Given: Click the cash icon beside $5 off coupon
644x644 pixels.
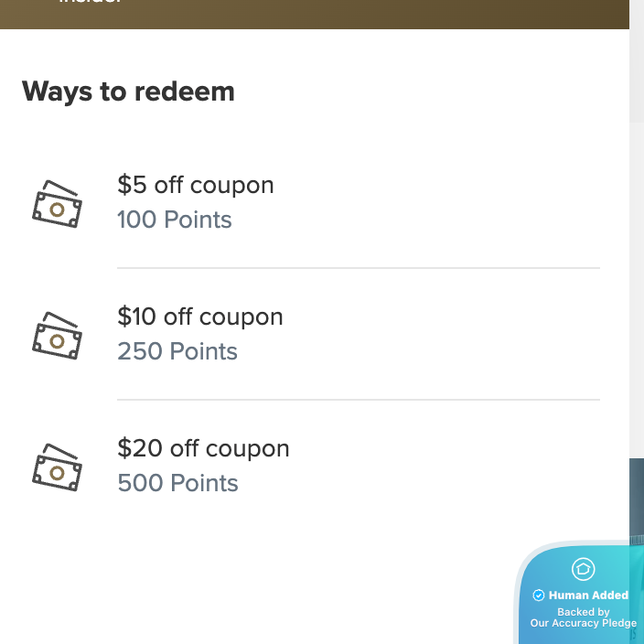Looking at the screenshot, I should tap(57, 204).
